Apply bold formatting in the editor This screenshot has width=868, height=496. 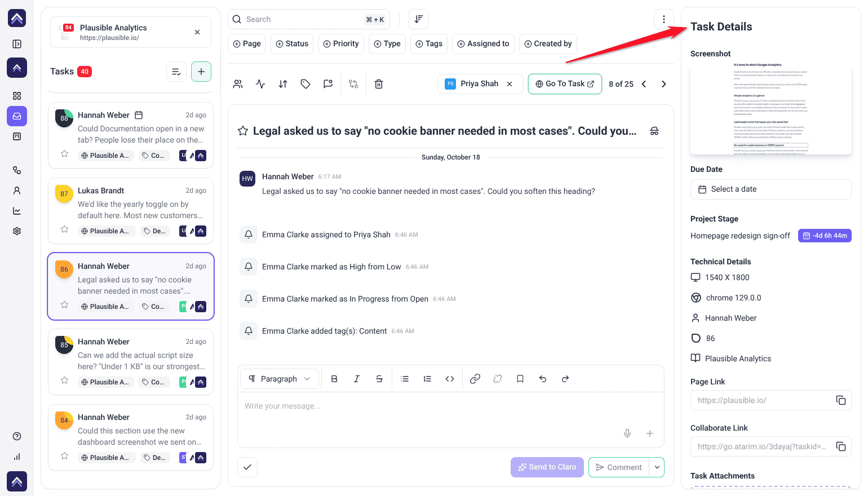(x=334, y=379)
